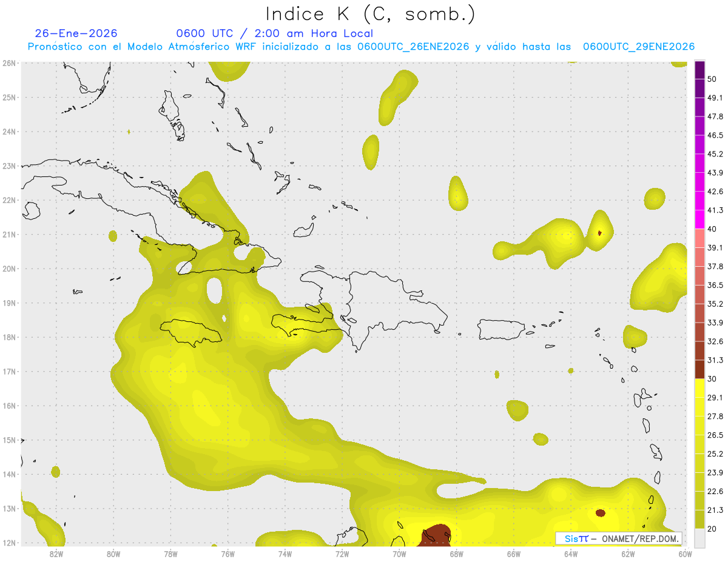Screen dimensions: 728x562
Task: Click the color bar value 35.2
Action: click(x=715, y=304)
